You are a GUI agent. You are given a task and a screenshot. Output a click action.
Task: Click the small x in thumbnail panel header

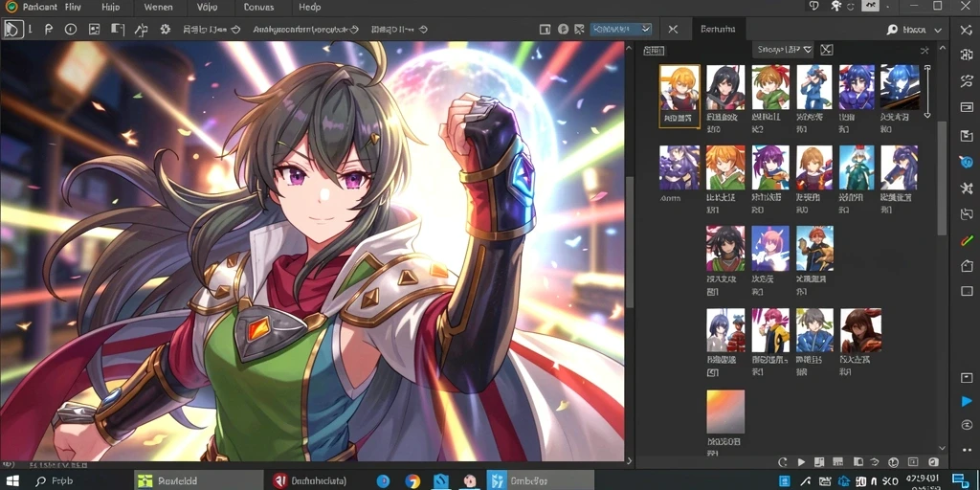click(x=924, y=50)
